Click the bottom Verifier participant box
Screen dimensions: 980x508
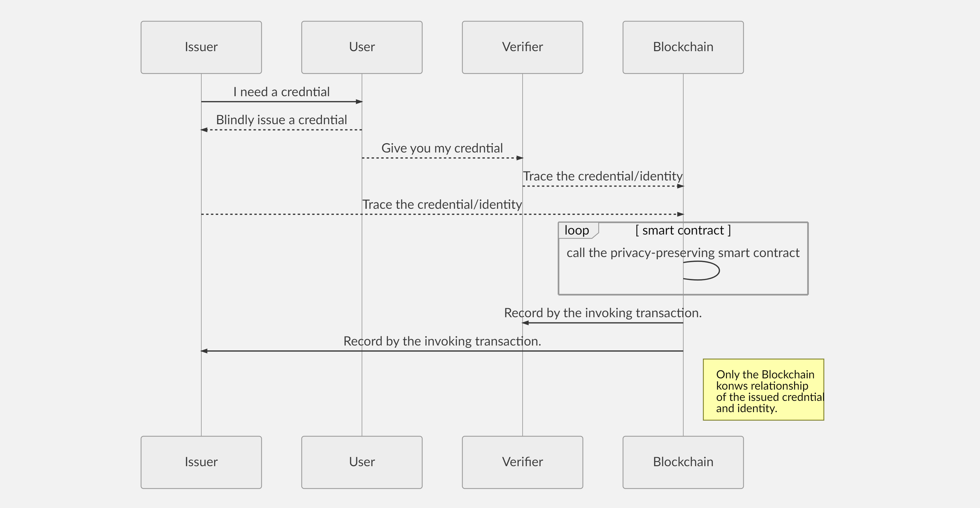tap(522, 462)
